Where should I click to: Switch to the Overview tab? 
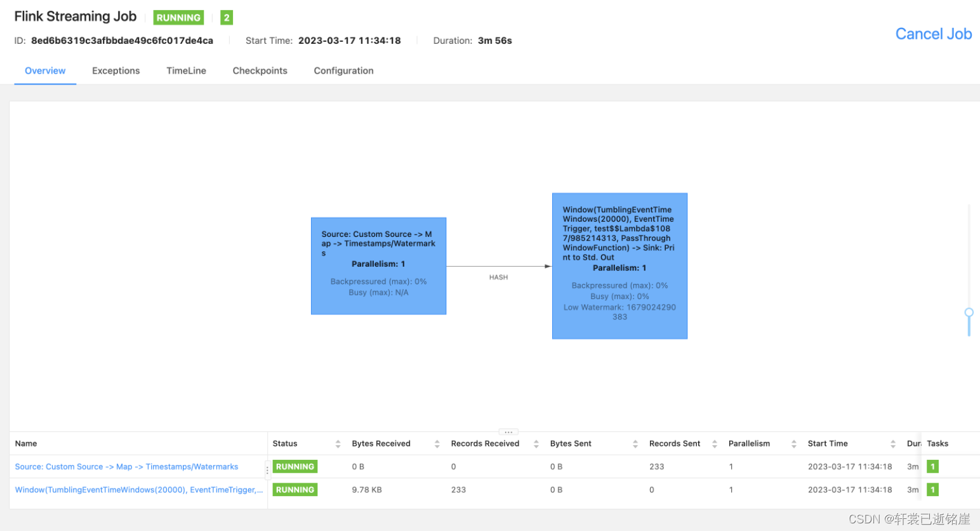click(x=45, y=71)
